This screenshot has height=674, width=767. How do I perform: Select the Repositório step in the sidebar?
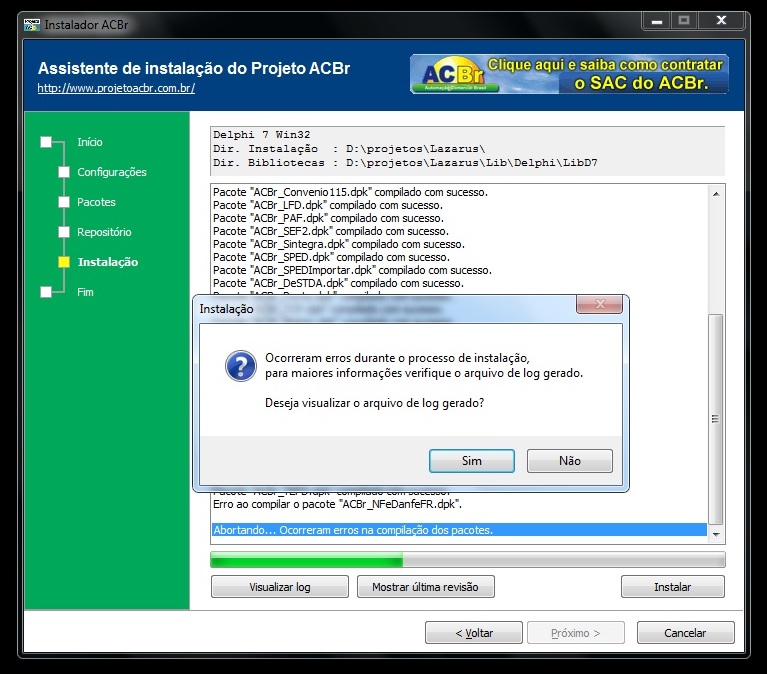[104, 232]
